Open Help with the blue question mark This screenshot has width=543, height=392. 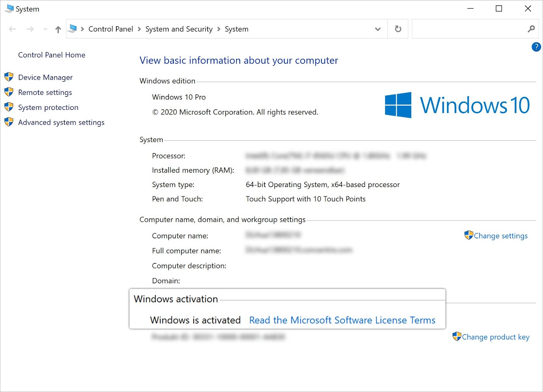536,47
